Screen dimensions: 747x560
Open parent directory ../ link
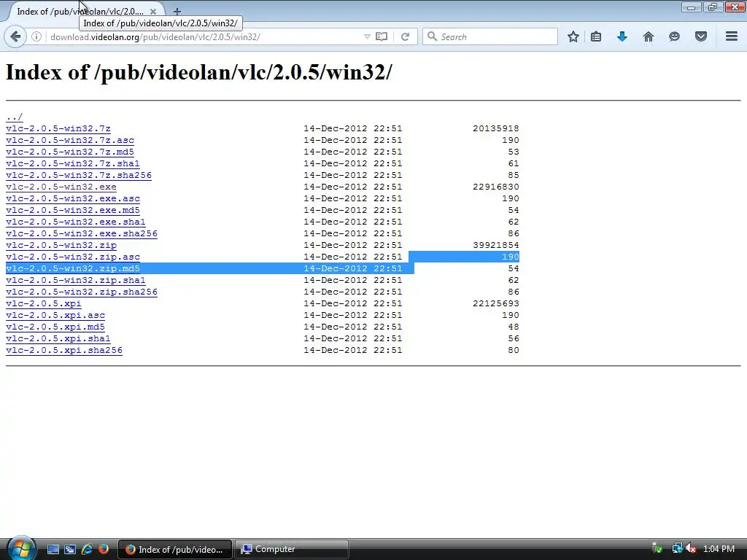click(x=15, y=117)
